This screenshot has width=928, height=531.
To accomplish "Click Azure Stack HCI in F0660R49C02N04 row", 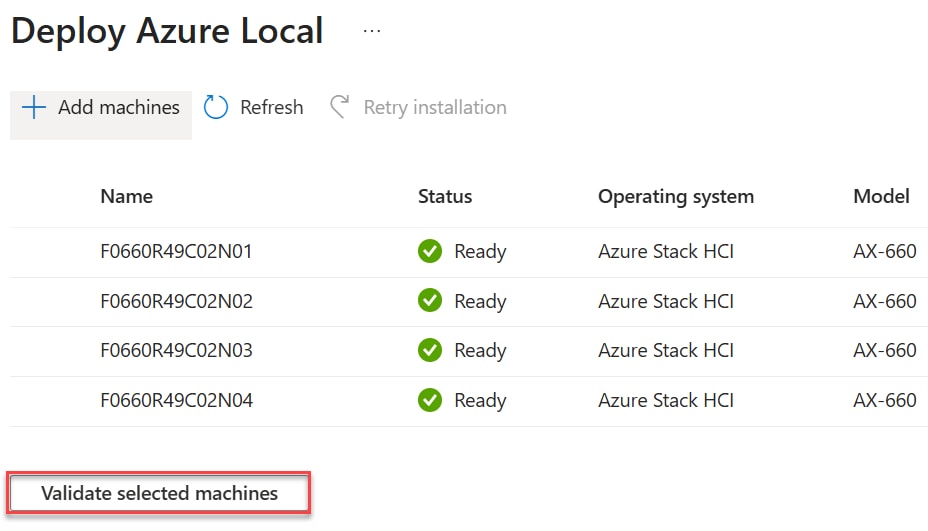I will (666, 400).
